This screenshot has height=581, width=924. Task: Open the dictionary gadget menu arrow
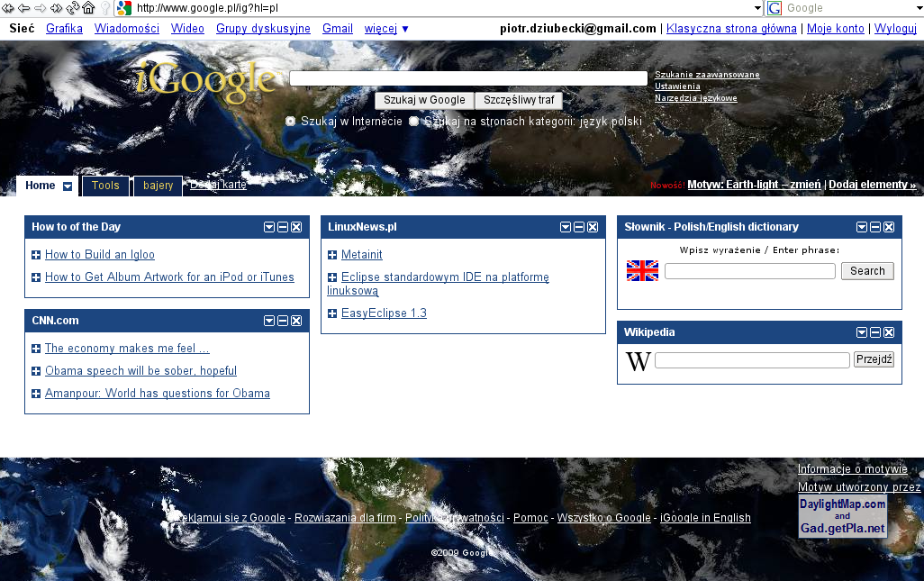[x=862, y=227]
